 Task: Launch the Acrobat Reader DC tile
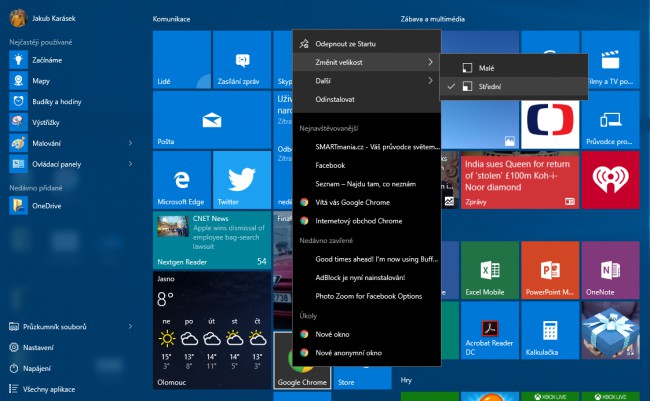(x=490, y=330)
